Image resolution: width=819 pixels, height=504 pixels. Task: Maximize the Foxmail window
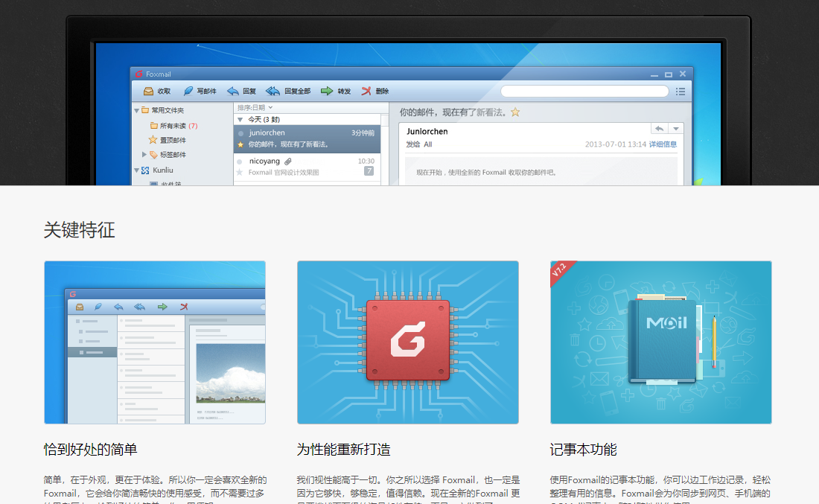pos(669,74)
